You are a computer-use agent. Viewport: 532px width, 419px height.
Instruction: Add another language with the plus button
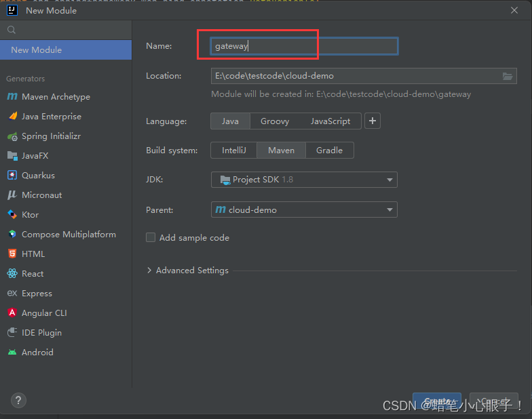click(x=373, y=121)
